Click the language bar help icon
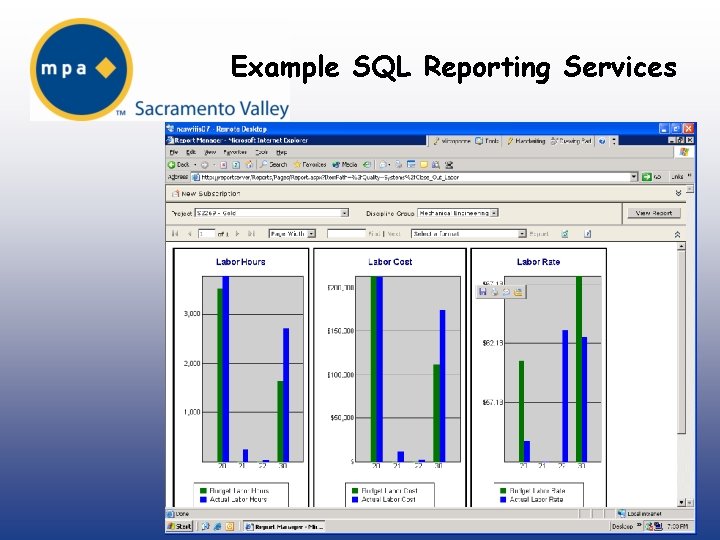 point(602,141)
